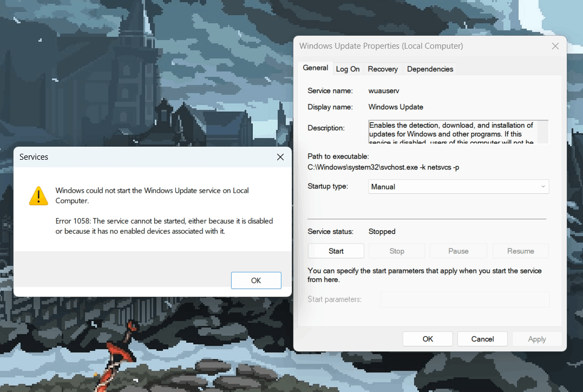This screenshot has width=583, height=392.
Task: Click the Start service button
Action: pos(336,251)
